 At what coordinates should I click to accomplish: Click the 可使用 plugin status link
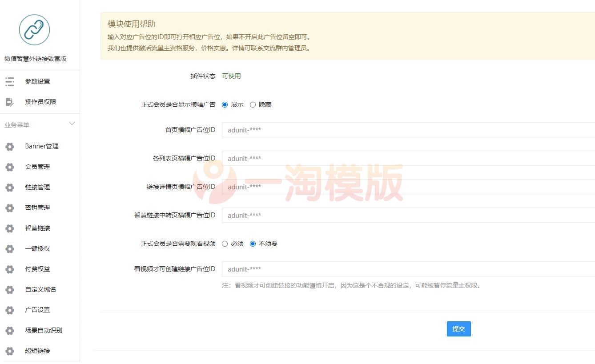232,76
